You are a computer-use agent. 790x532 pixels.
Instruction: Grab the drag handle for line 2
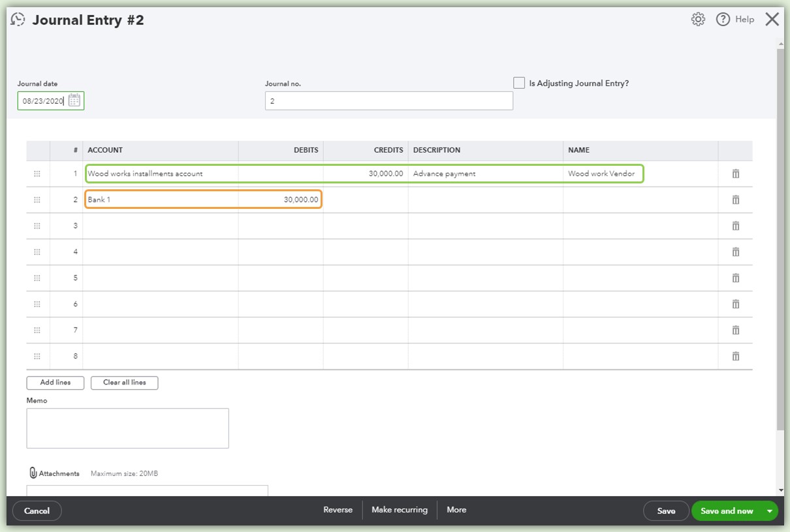[x=37, y=200]
